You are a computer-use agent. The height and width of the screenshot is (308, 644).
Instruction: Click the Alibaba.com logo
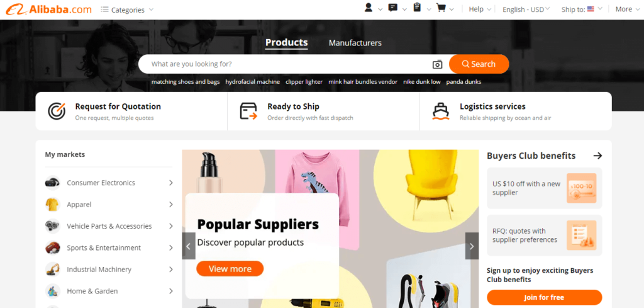pos(49,9)
